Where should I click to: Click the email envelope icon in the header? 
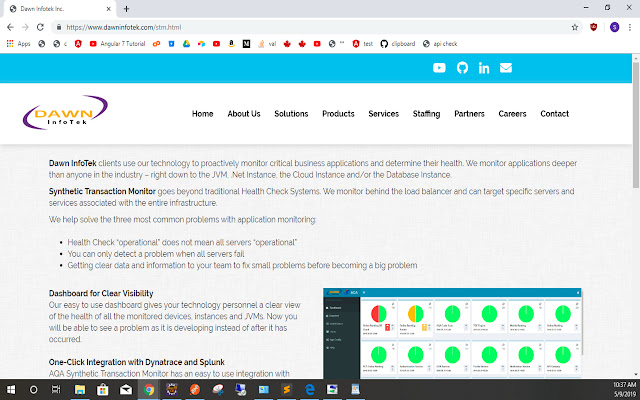506,68
